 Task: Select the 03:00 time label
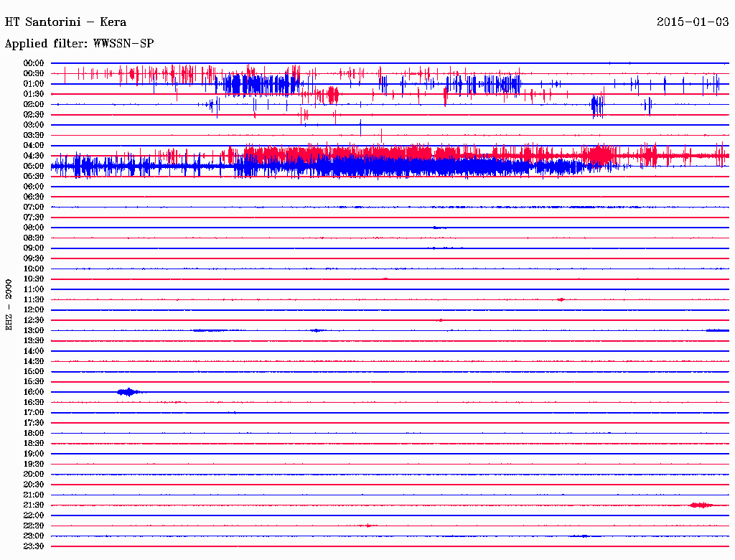[34, 125]
